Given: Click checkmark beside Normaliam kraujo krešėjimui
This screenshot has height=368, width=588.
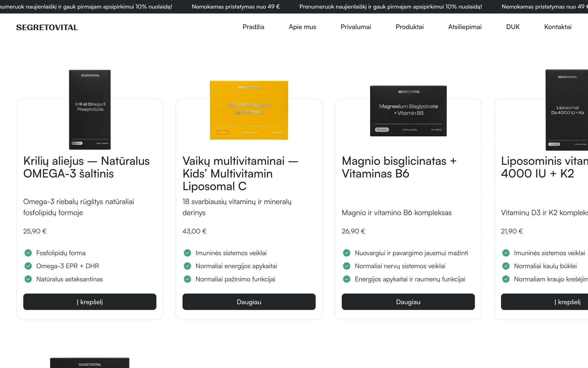Looking at the screenshot, I should (506, 279).
